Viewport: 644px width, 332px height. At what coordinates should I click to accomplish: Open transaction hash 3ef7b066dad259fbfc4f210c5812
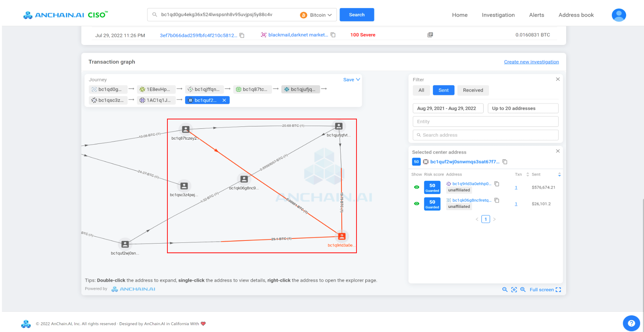[x=198, y=35]
